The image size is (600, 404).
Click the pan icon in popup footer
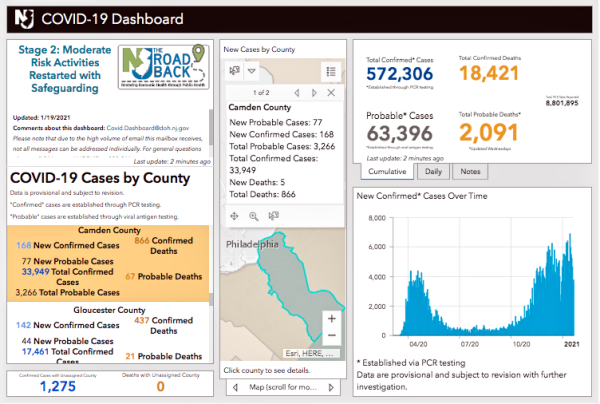click(234, 215)
